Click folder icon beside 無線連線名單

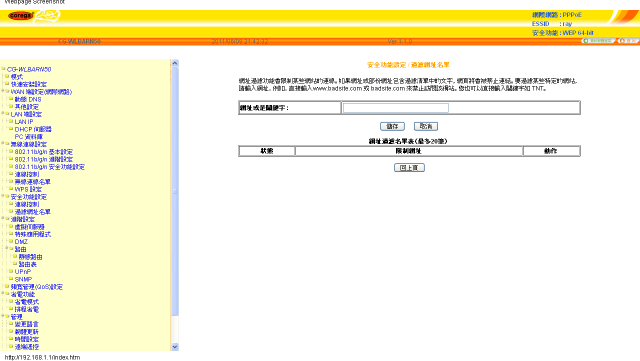pyautogui.click(x=11, y=181)
